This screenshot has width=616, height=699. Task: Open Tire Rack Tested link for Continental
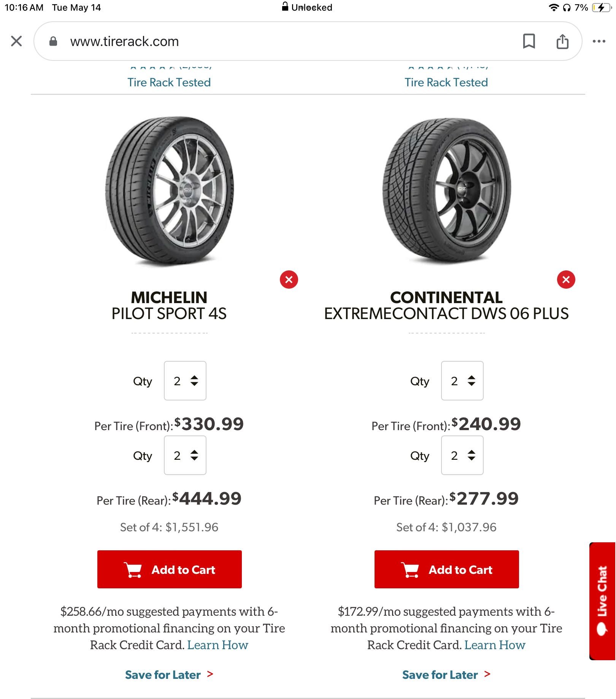[446, 82]
